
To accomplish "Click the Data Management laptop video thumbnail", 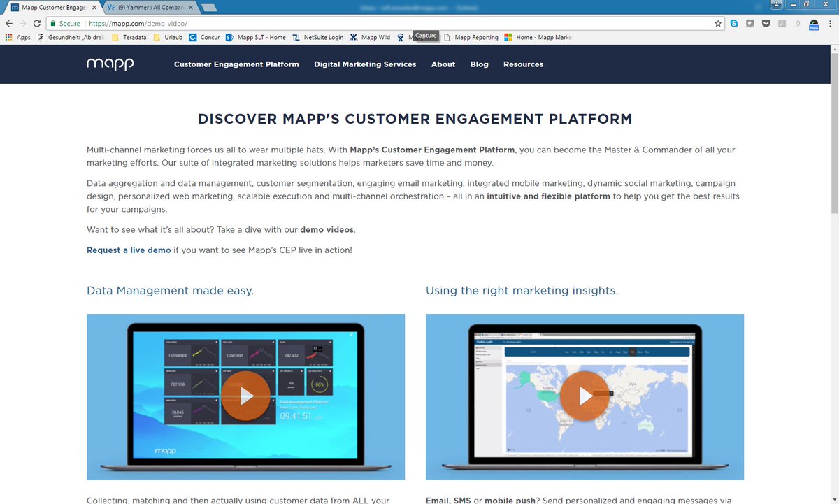I will click(x=245, y=396).
